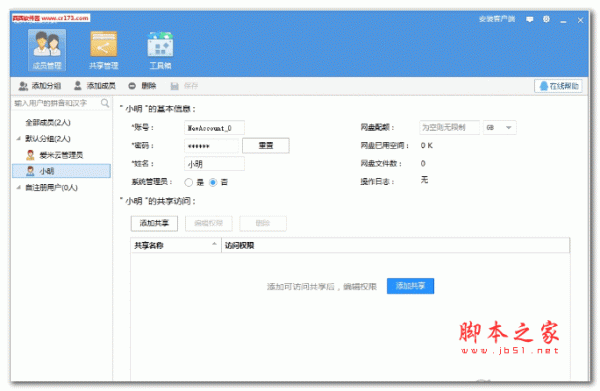Click the 添加共享 button above the table
Image resolution: width=600 pixels, height=391 pixels.
[154, 223]
